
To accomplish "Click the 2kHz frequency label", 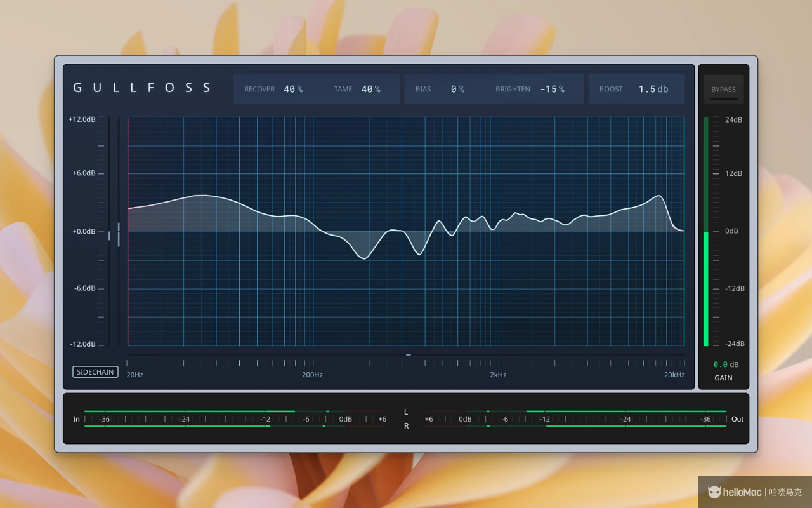I will point(498,375).
